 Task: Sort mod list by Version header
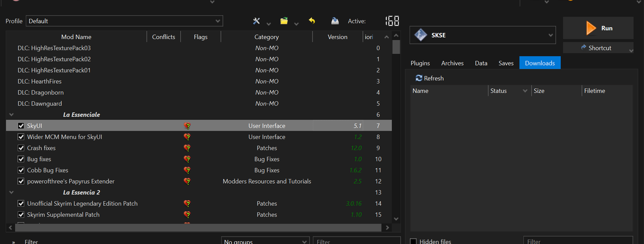click(338, 37)
